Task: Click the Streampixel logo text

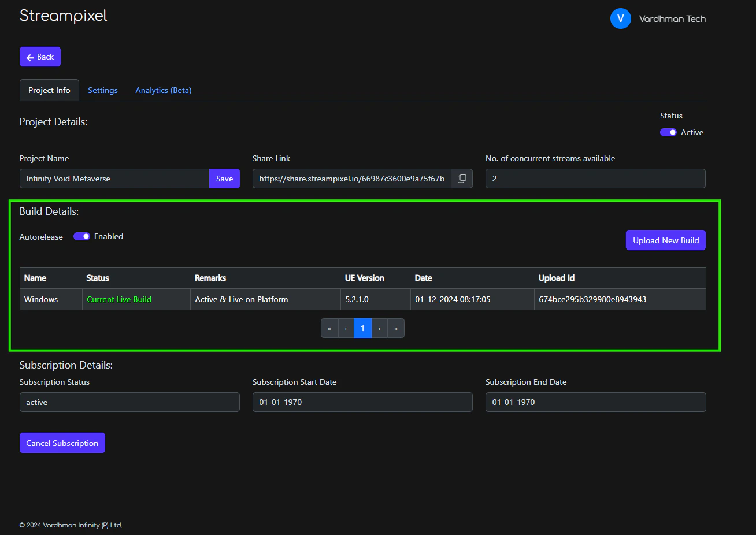Action: coord(64,16)
